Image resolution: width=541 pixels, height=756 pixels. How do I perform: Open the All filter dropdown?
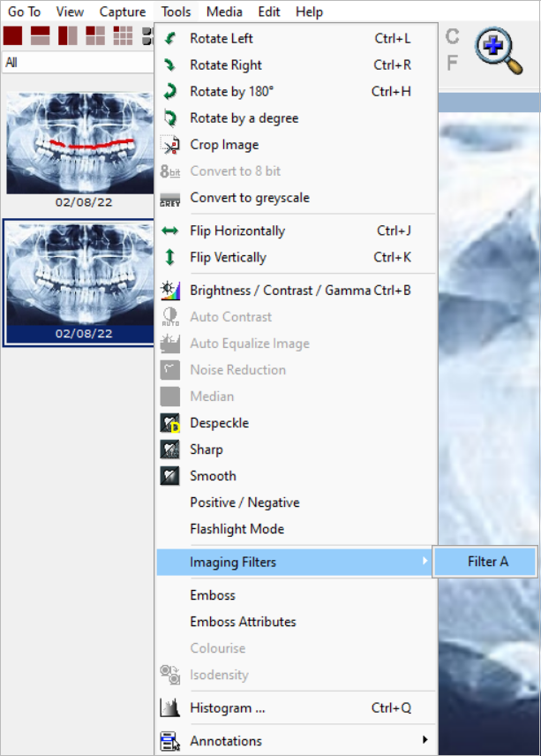click(x=78, y=63)
